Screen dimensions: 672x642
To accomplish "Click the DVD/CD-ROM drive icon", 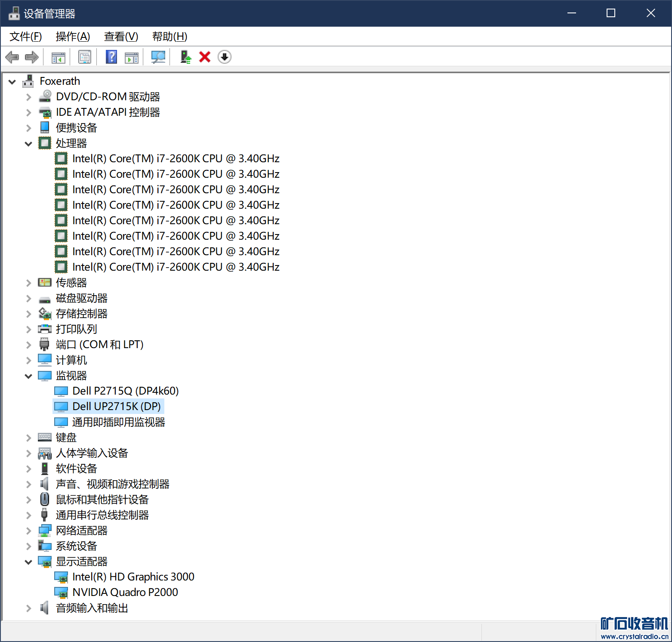I will 45,96.
